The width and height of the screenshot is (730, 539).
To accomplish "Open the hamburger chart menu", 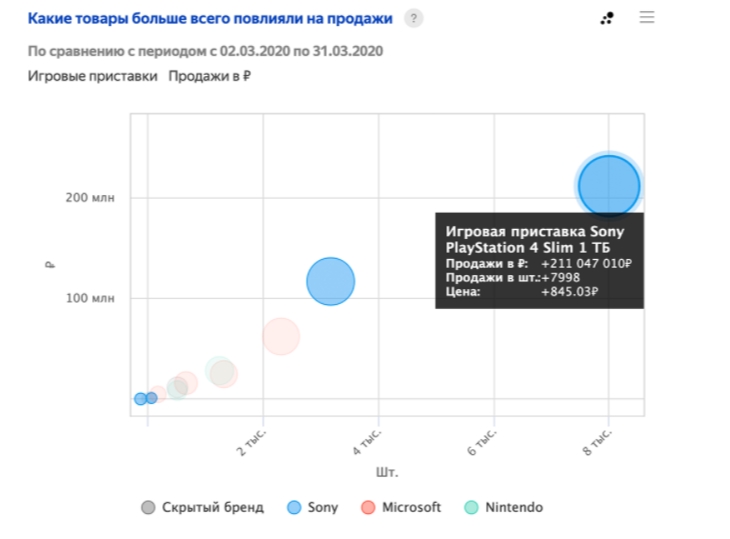I will 647,18.
